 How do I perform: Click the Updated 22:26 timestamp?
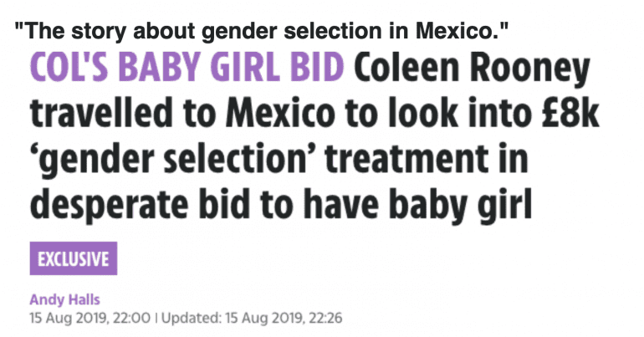click(252, 318)
